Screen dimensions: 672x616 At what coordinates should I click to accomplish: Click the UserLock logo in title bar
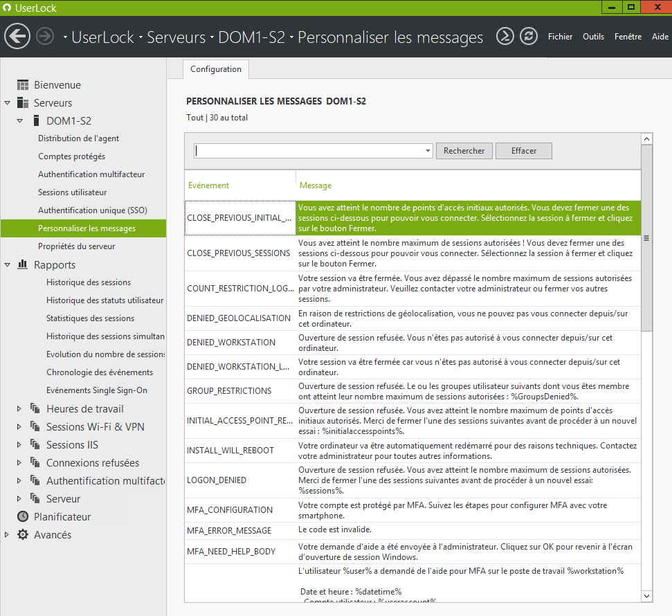point(7,8)
